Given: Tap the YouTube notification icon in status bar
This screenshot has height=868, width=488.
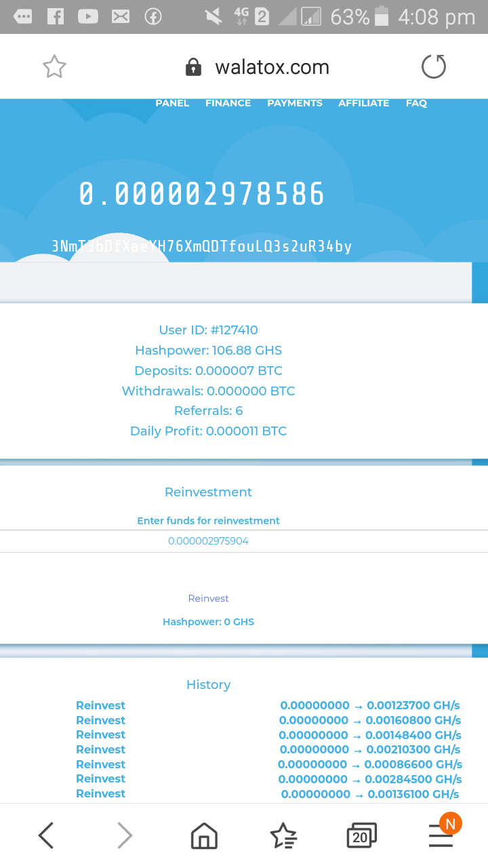Looking at the screenshot, I should click(88, 16).
